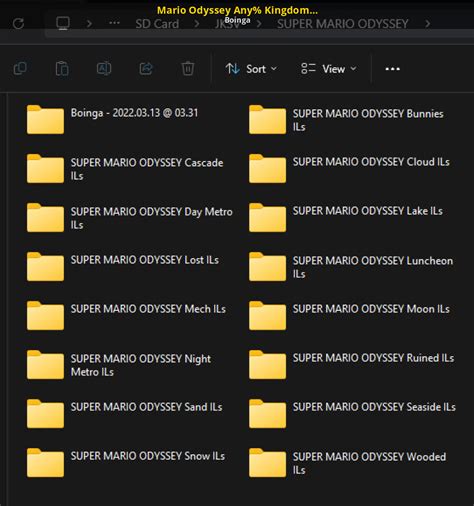Click name "SUPER MARIO ODYSSEY Lost ILs"
Image resolution: width=474 pixels, height=506 pixels.
click(x=145, y=260)
